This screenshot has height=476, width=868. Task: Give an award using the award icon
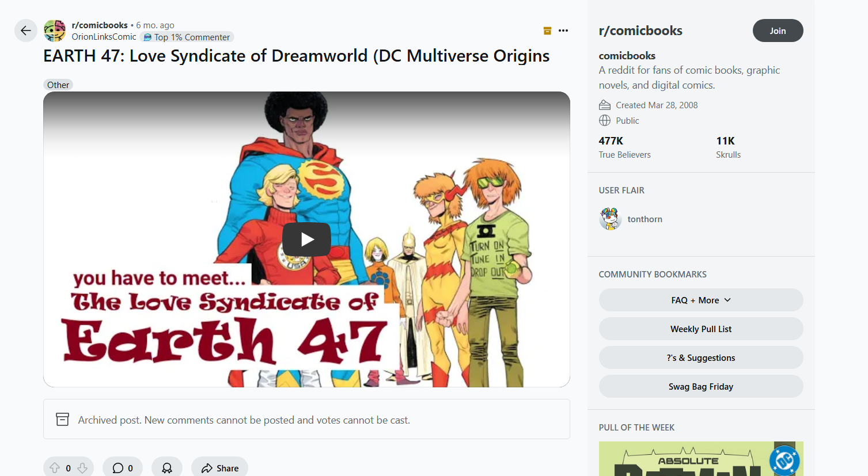(167, 468)
